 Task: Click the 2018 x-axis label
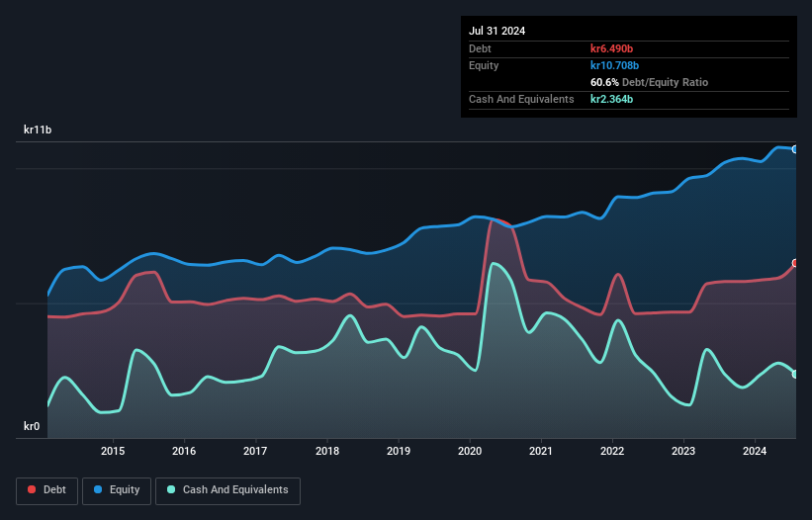(x=327, y=451)
